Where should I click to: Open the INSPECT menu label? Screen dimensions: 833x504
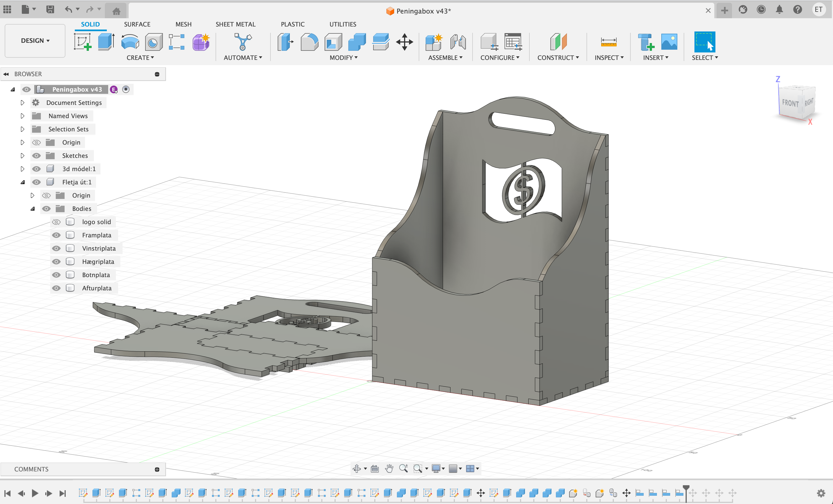(609, 58)
